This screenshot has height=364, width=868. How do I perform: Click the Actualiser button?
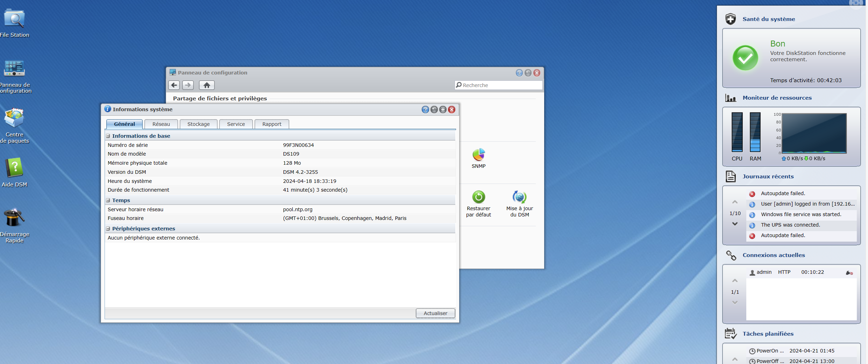pyautogui.click(x=435, y=313)
